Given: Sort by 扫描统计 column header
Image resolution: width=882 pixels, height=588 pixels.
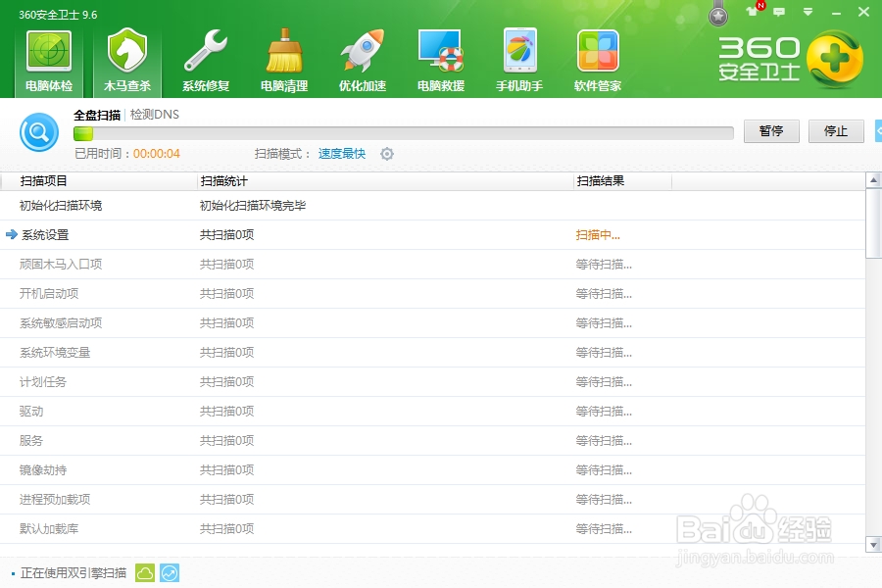Looking at the screenshot, I should click(385, 180).
